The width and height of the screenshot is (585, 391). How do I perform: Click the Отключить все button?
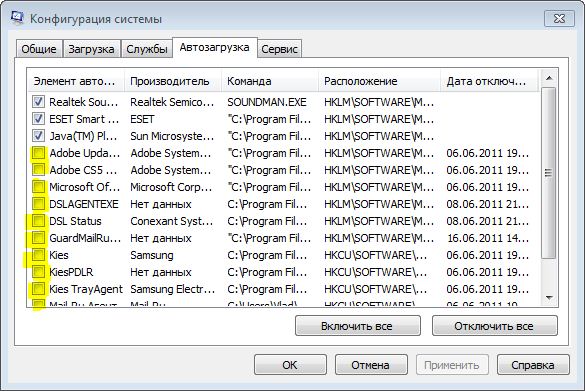(494, 326)
